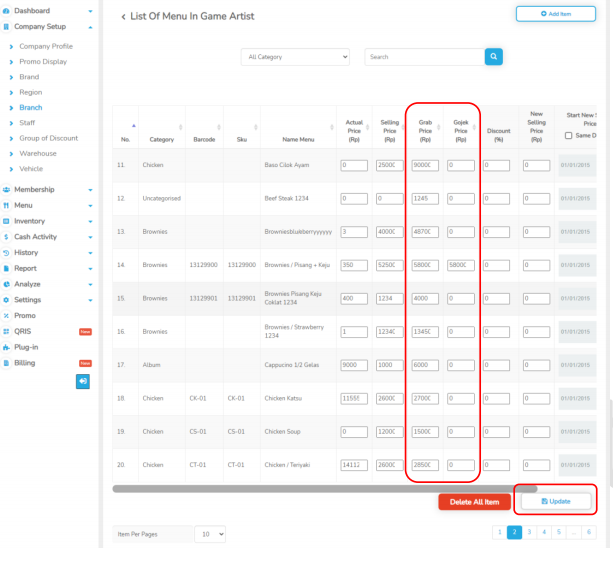Click the Dashboard icon in sidebar

point(6,10)
